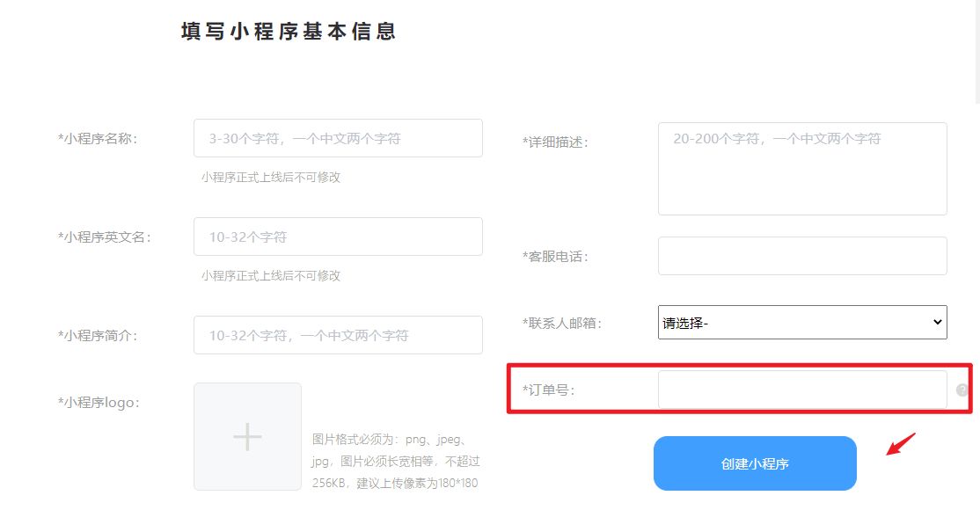Click the plus icon to upload logo
Viewport: 980px width, 510px height.
click(247, 436)
